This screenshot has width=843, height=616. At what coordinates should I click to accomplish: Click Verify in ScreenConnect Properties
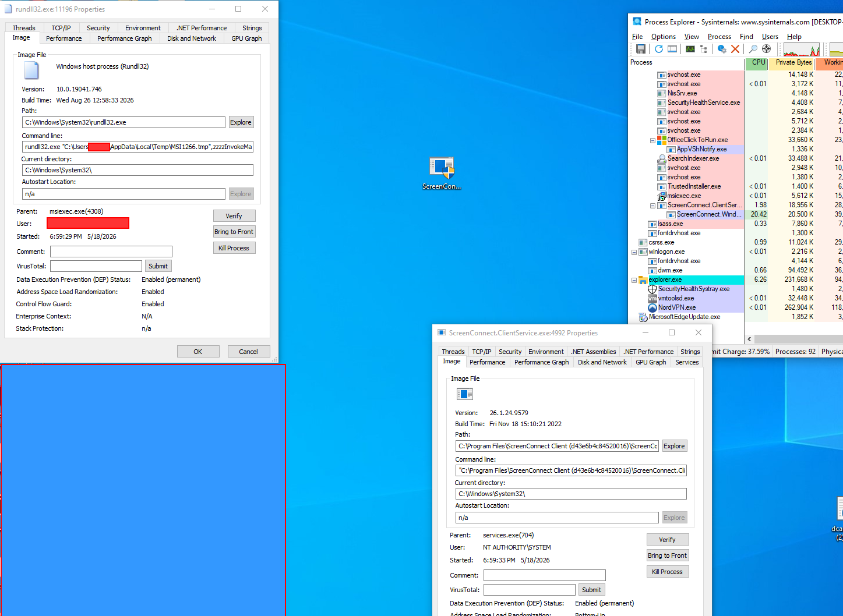click(x=668, y=540)
